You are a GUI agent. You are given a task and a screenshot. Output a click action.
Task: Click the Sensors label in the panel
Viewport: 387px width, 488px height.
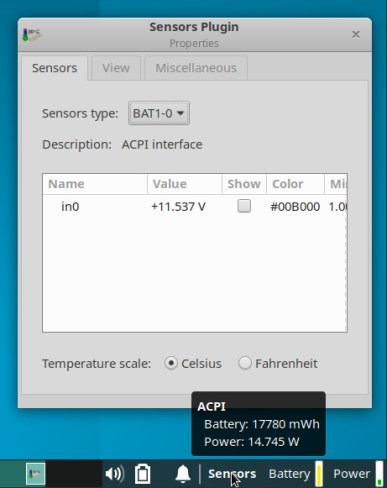point(232,474)
